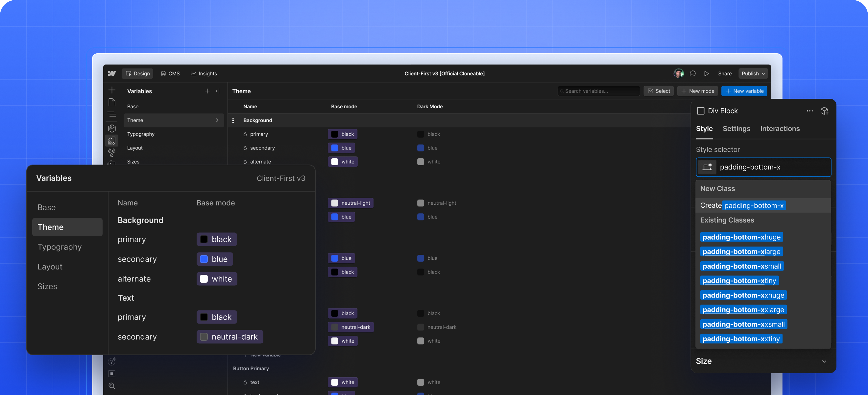The image size is (868, 395).
Task: Open the Components cube icon
Action: coord(112,128)
